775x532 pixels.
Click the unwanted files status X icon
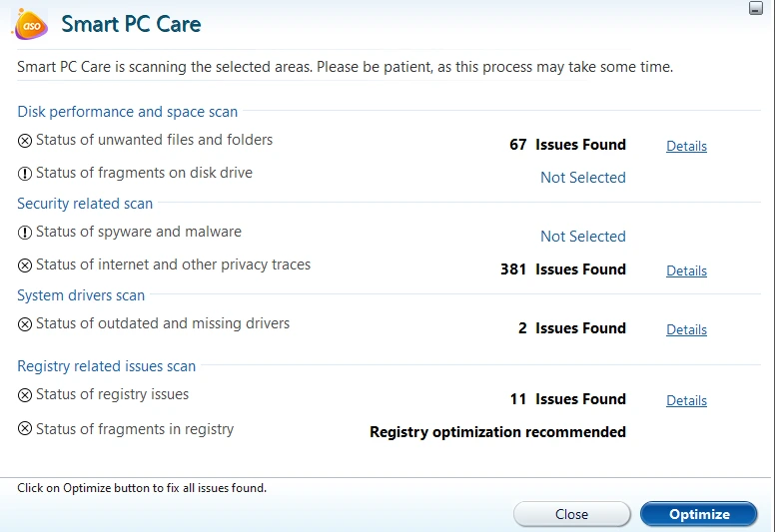click(x=25, y=141)
